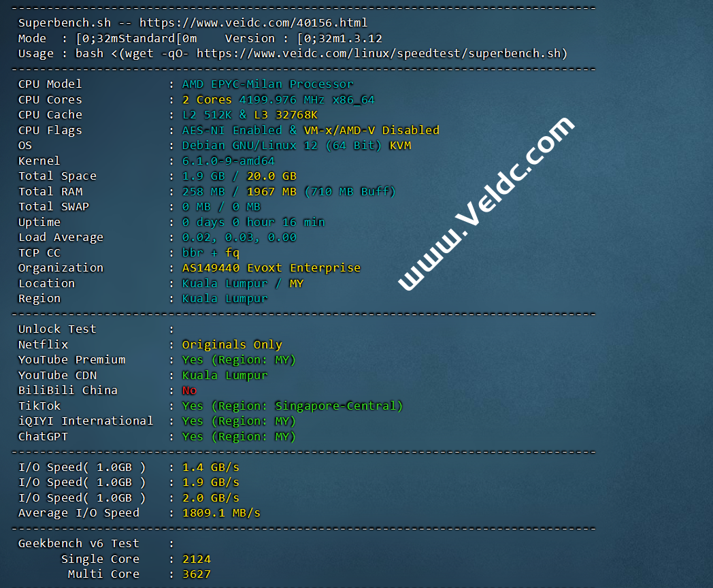Click Geekbench Multi Core score '3627'
The image size is (713, 588).
tap(197, 574)
